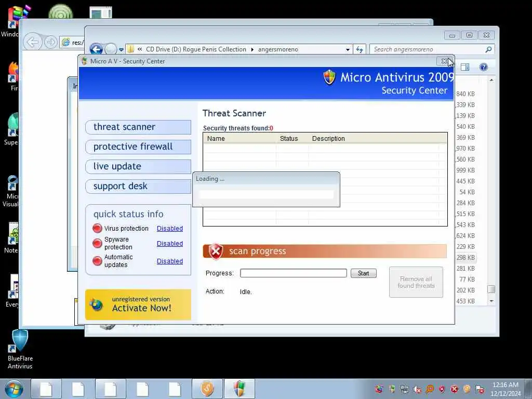This screenshot has height=399, width=532.
Task: Click forward button in Internet Explorer window
Action: pos(51,43)
